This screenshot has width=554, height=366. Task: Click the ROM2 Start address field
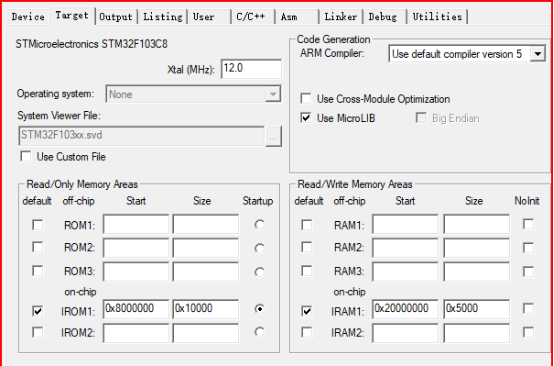136,248
